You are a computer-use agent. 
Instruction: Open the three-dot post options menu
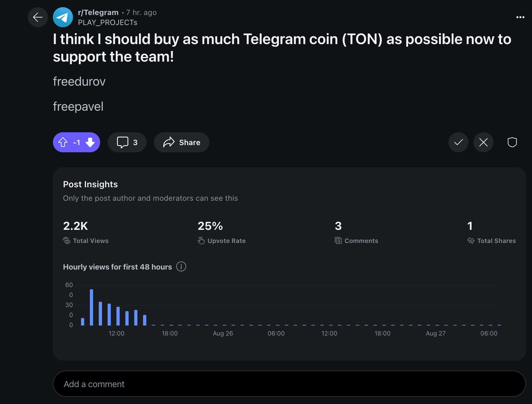pos(520,17)
